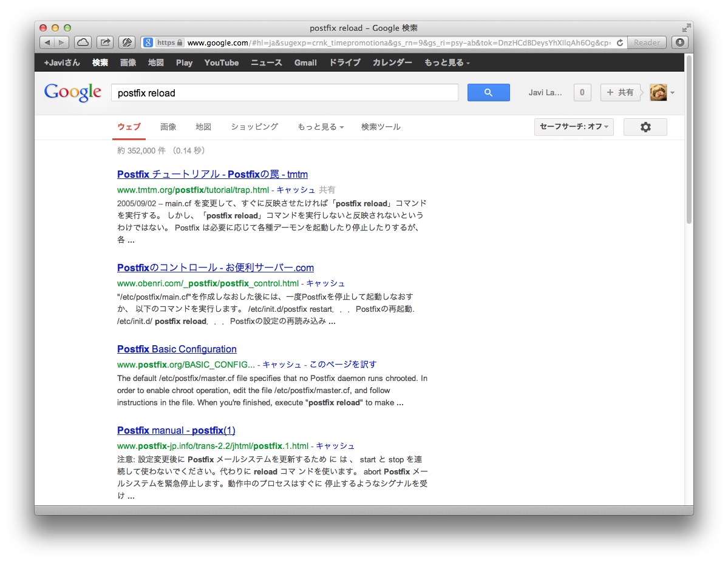Open cached version of tmtm.org result
The height and width of the screenshot is (563, 728).
[x=295, y=190]
